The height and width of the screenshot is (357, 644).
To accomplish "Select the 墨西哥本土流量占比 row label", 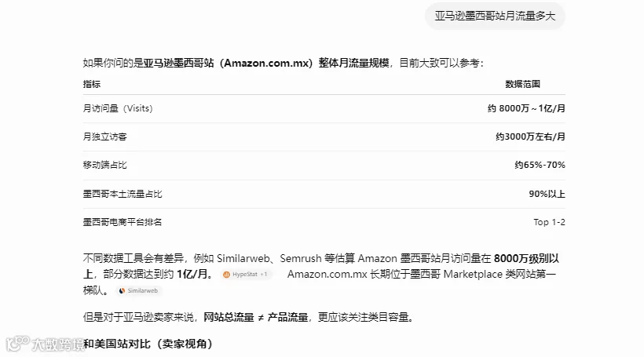I will coord(123,194).
